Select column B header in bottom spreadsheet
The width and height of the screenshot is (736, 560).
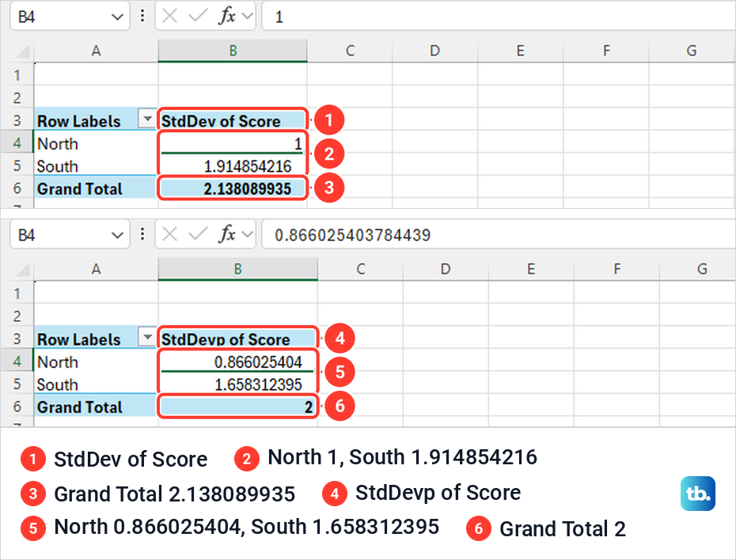238,269
